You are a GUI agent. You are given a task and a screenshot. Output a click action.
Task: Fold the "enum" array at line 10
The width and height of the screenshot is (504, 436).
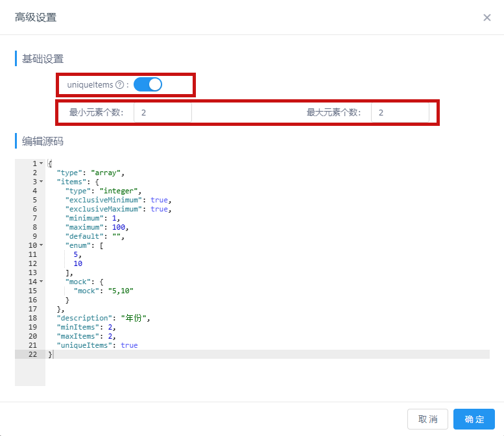point(42,245)
